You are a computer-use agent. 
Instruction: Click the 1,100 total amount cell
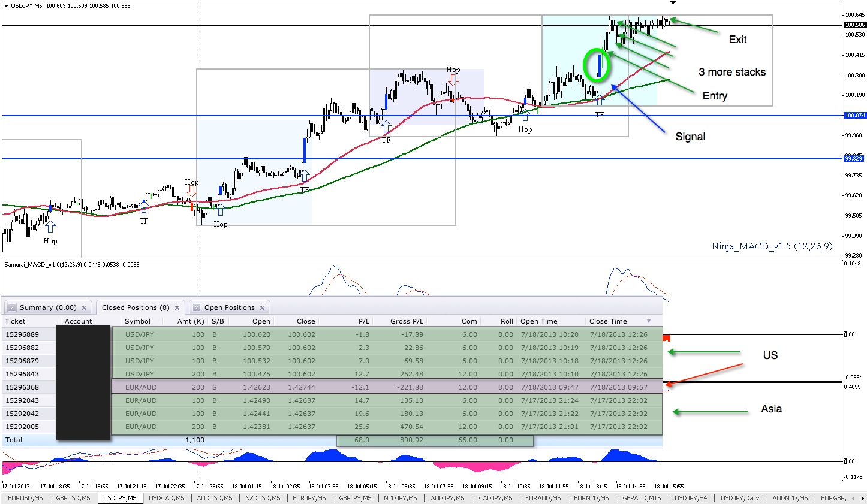[x=195, y=440]
